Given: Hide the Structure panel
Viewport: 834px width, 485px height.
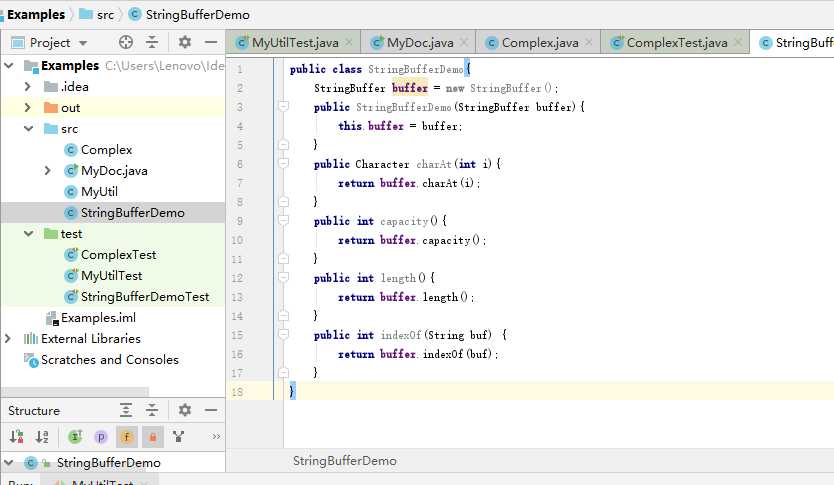Looking at the screenshot, I should pos(211,410).
